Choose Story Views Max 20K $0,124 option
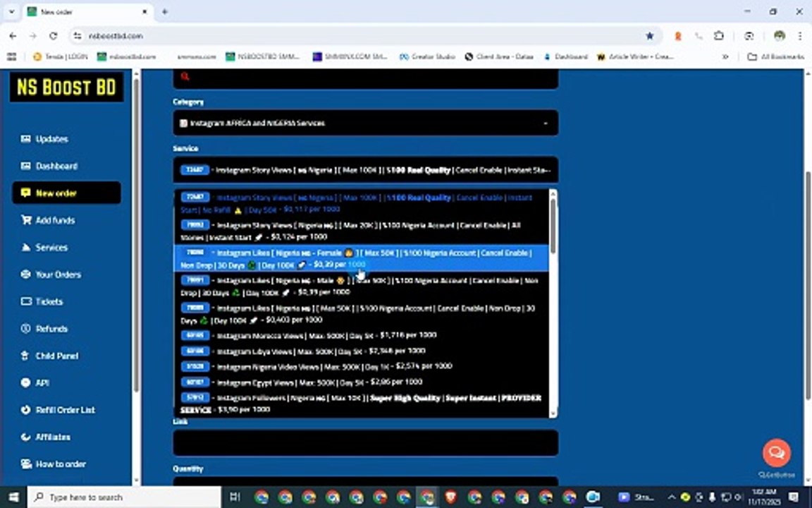This screenshot has width=812, height=508. [x=362, y=231]
